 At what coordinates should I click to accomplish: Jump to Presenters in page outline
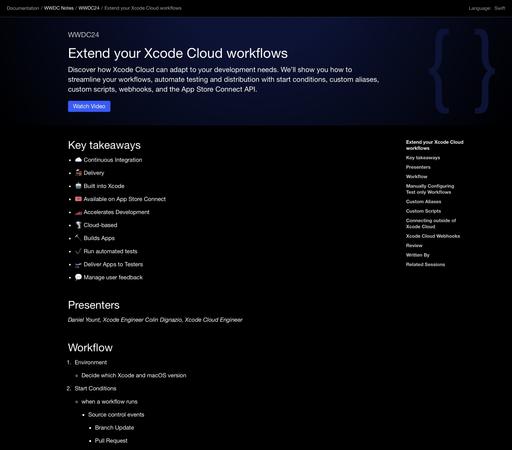click(x=418, y=167)
